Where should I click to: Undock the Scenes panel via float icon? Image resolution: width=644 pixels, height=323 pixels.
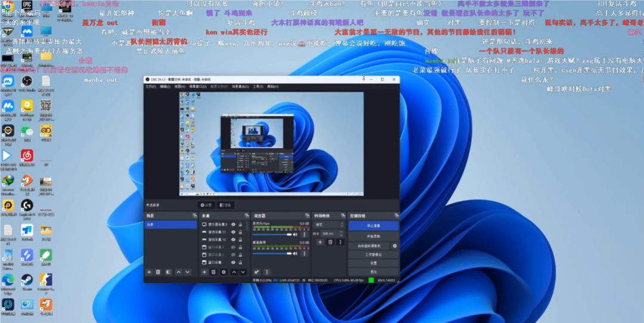194,216
